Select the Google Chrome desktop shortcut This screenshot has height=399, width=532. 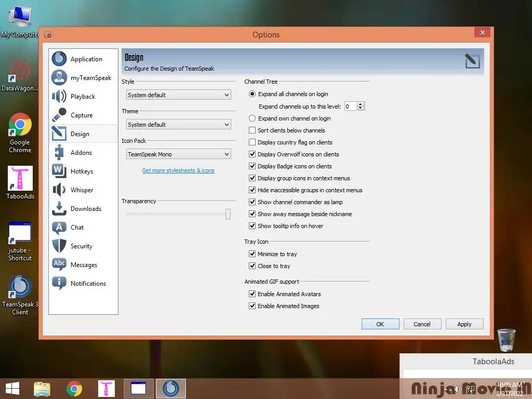[x=20, y=133]
